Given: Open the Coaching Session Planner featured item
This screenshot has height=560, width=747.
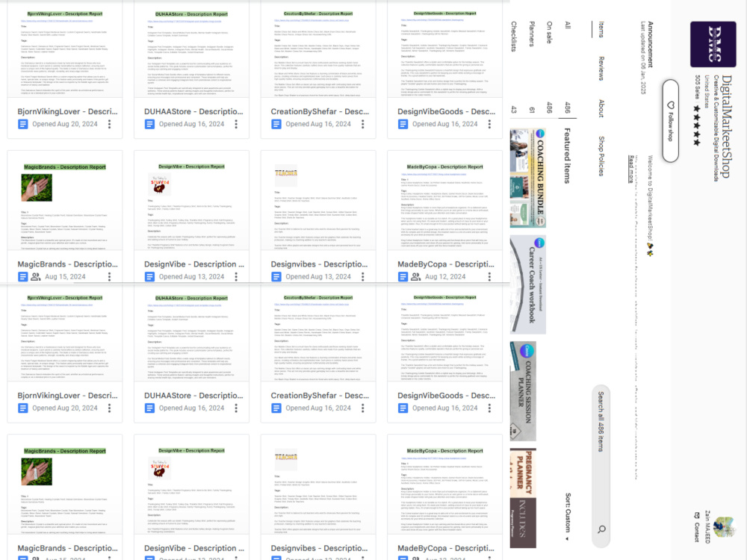Looking at the screenshot, I should point(523,391).
